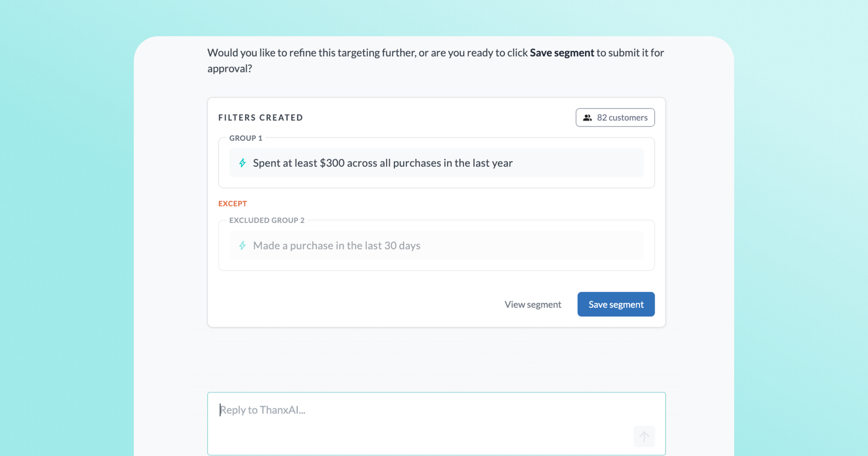Click the GROUP 1 label

(x=246, y=138)
